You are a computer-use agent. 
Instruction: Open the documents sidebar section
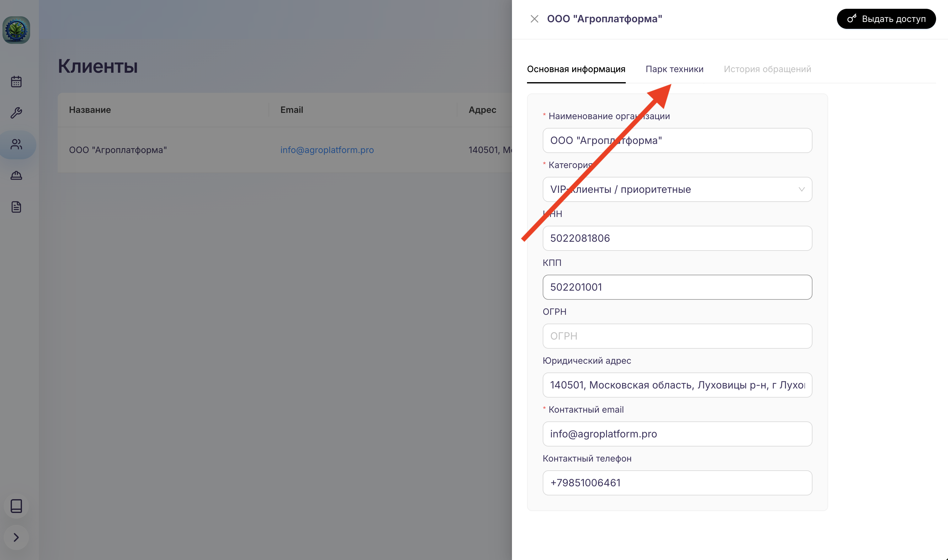[x=16, y=207]
